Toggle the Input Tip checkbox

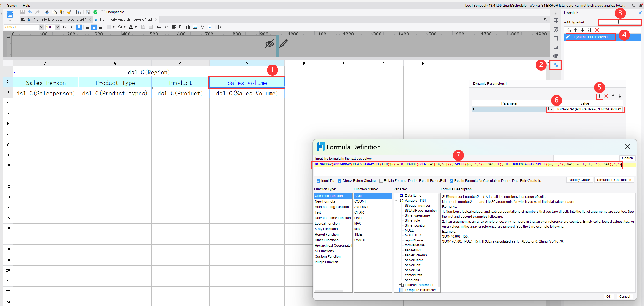[x=318, y=181]
